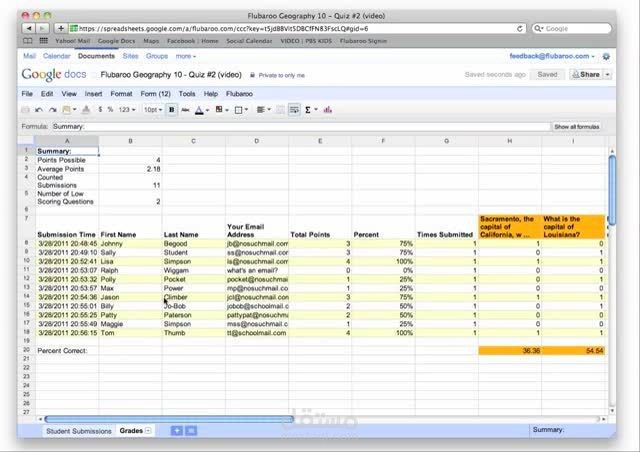Open the File menu
Viewport: 640px width, 452px height.
tap(27, 94)
